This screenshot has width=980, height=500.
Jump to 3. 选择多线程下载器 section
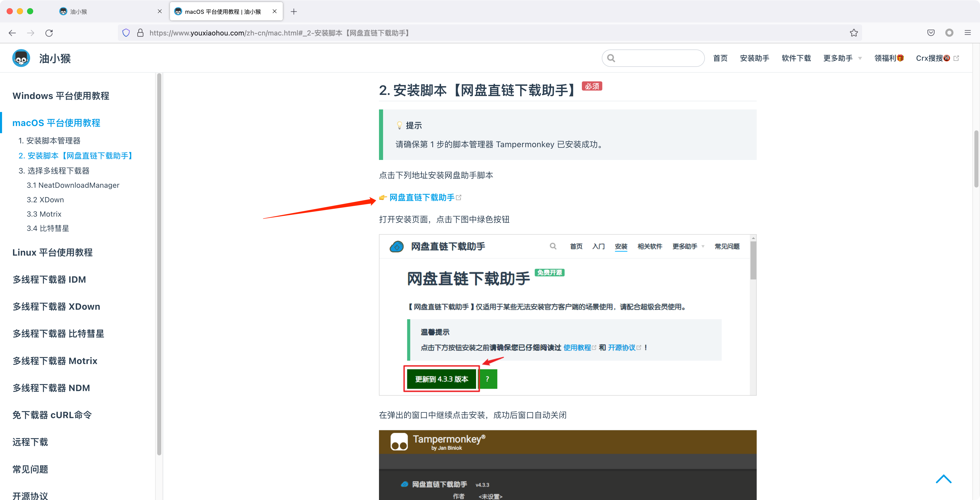pyautogui.click(x=54, y=171)
